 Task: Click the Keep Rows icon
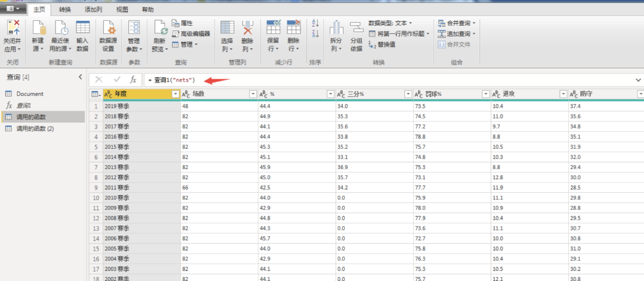(273, 28)
